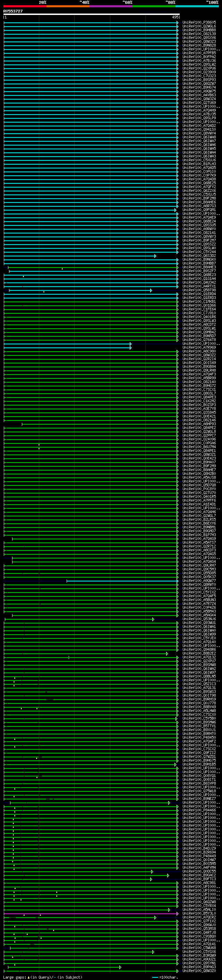
Task: Select hit UniRef100_B0FPA2
Action: (x=199, y=57)
